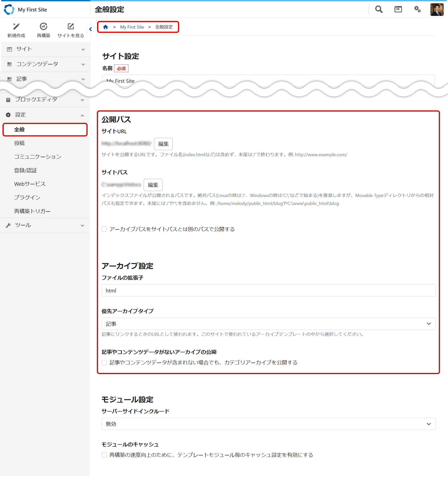Click the 新規作成 pencil icon
Image resolution: width=448 pixels, height=477 pixels.
click(x=16, y=26)
